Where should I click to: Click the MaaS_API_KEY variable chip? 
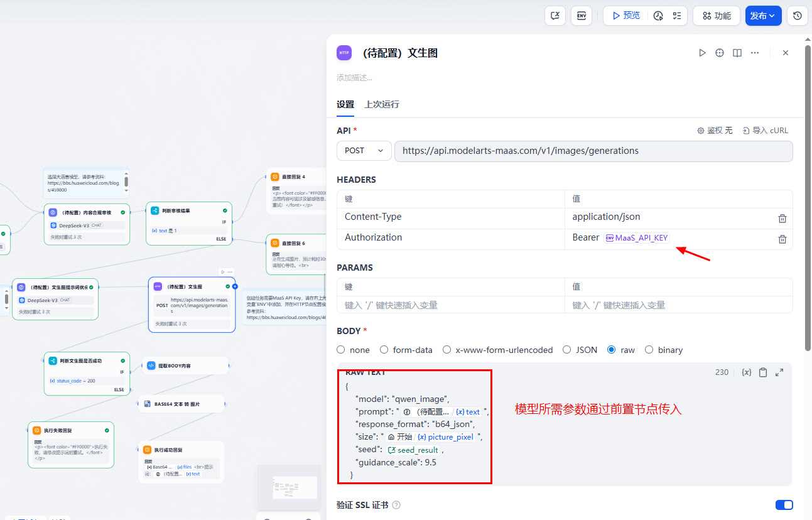pos(636,238)
